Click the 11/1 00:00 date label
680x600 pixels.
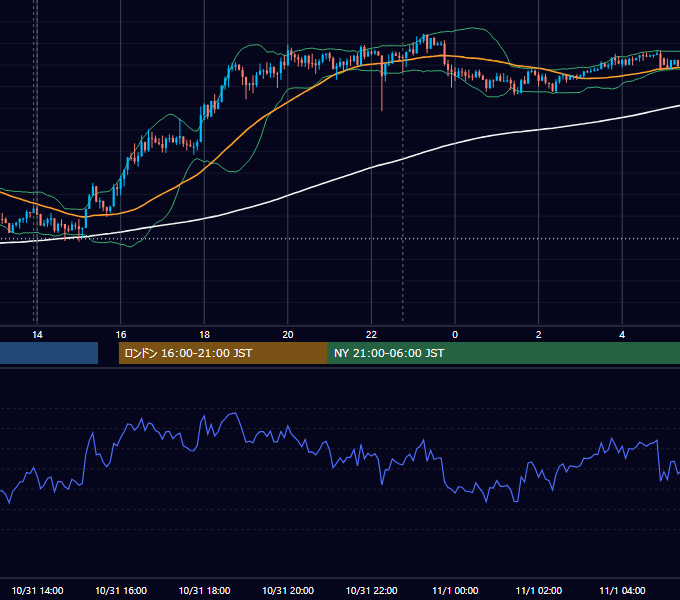(x=455, y=590)
